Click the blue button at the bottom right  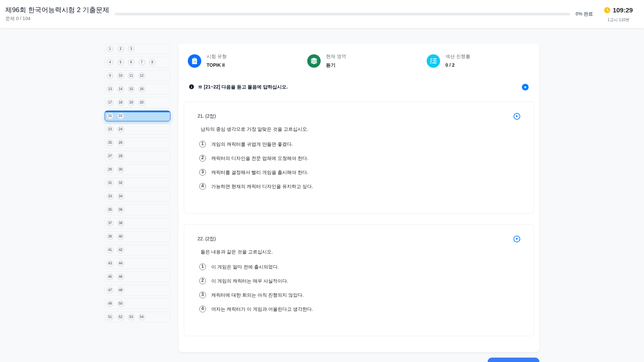click(513, 360)
